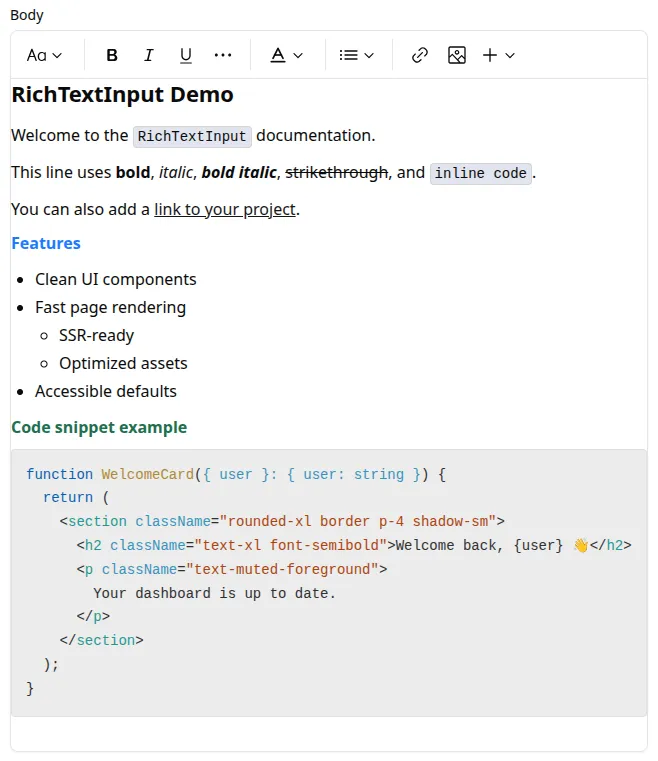Image resolution: width=658 pixels, height=761 pixels.
Task: Click the "Clean UI components" bullet item
Action: click(x=116, y=279)
